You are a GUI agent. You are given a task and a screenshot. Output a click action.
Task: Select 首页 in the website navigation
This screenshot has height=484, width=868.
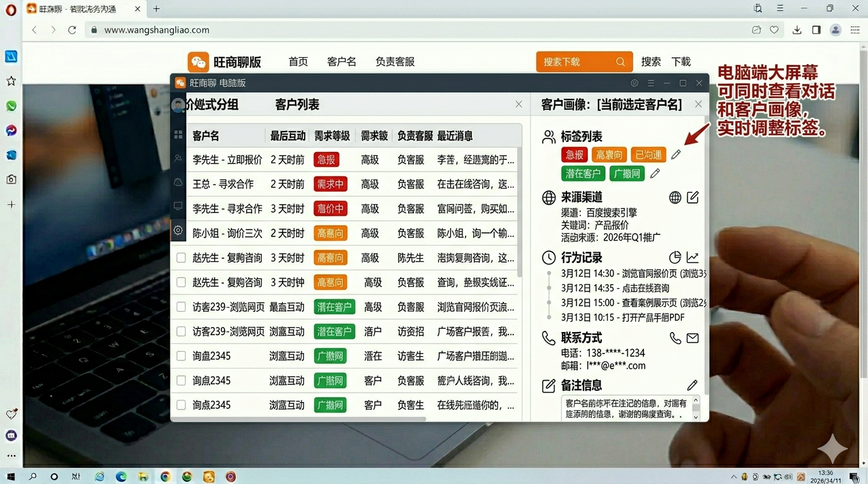[x=298, y=62]
